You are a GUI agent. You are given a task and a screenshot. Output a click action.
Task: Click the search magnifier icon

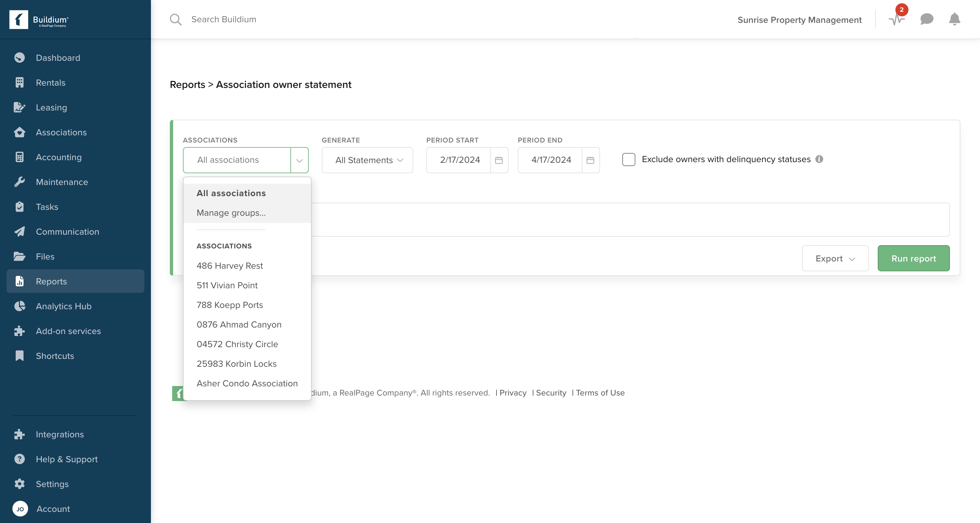[175, 19]
